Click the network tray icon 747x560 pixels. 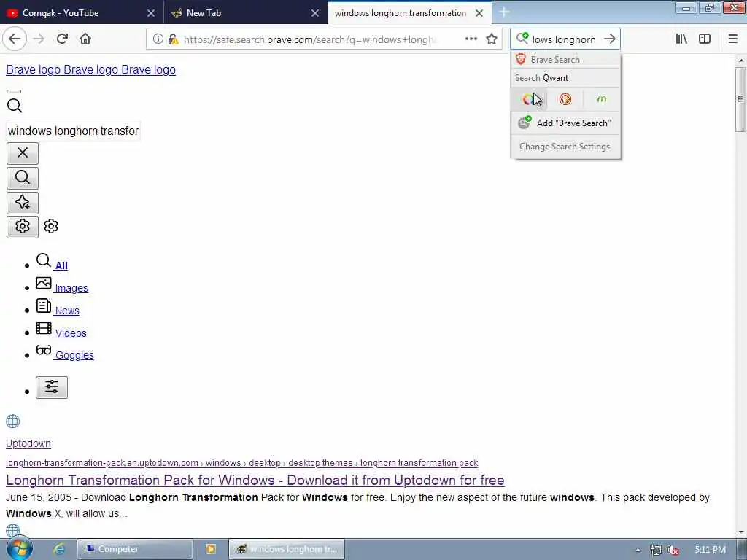[656, 550]
